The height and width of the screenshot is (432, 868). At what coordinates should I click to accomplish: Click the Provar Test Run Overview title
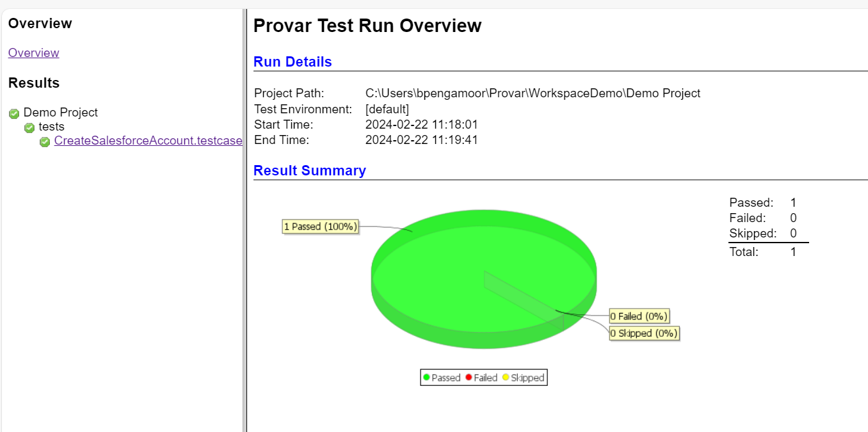(367, 26)
